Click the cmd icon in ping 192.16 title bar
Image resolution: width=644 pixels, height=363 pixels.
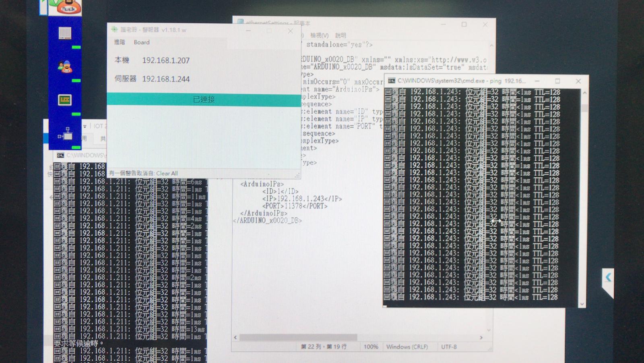(x=391, y=81)
